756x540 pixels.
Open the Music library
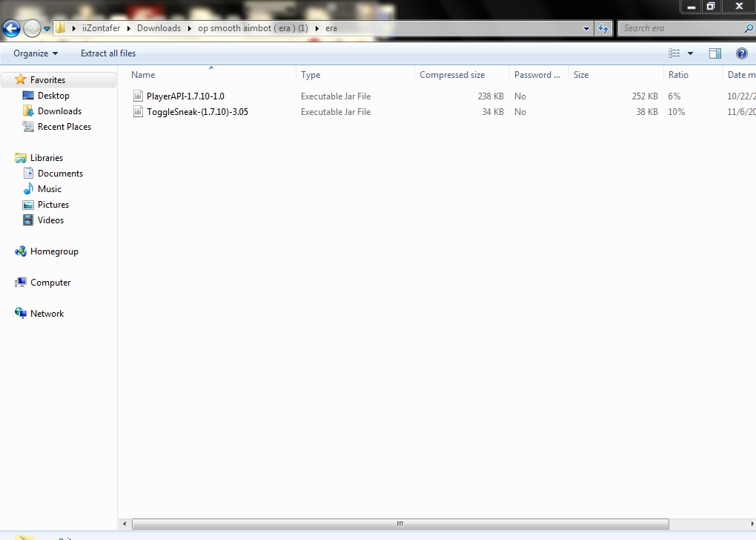[49, 188]
